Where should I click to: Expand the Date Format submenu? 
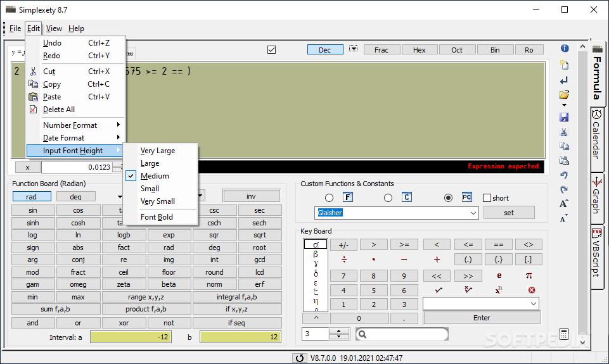(x=76, y=138)
